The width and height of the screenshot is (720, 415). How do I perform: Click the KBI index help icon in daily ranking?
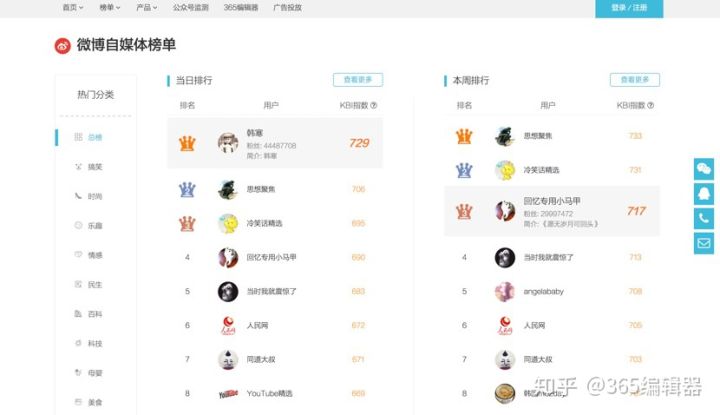click(x=373, y=105)
